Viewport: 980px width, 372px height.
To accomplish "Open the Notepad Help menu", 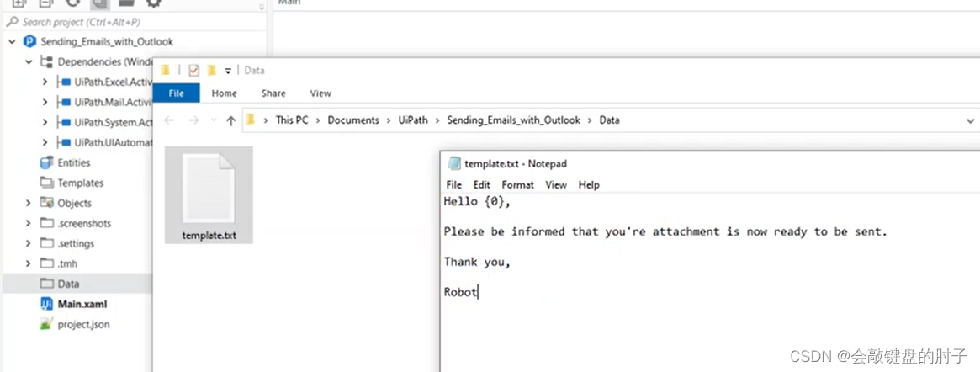I will pos(589,184).
